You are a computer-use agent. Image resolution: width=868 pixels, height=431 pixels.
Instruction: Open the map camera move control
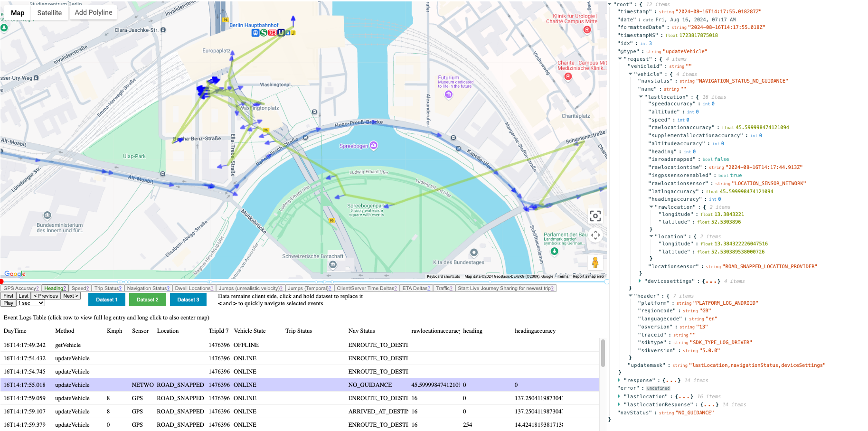tap(595, 235)
